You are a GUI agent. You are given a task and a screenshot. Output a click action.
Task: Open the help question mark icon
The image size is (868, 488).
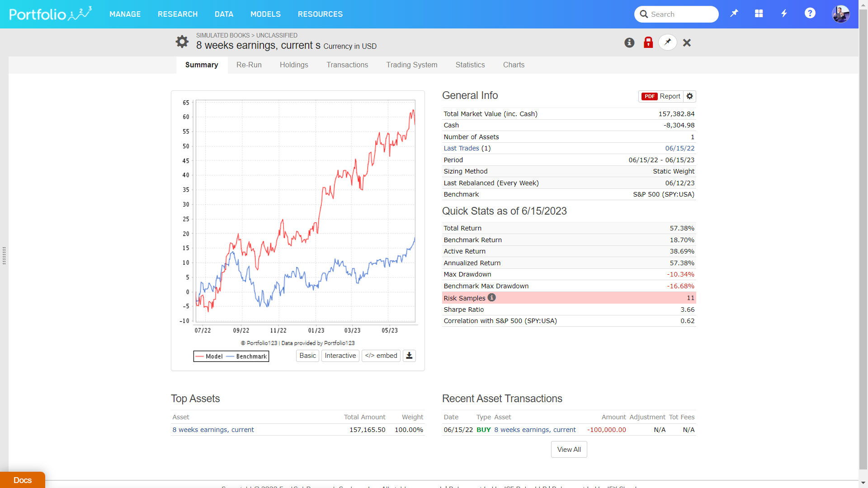pyautogui.click(x=810, y=14)
